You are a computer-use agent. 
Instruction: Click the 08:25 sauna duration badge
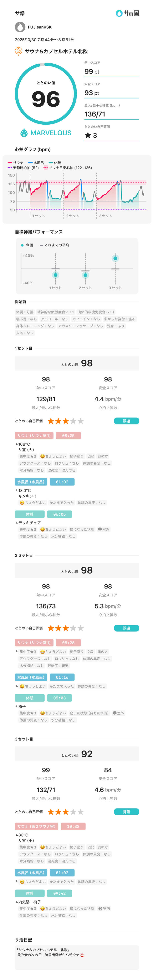pos(68,436)
